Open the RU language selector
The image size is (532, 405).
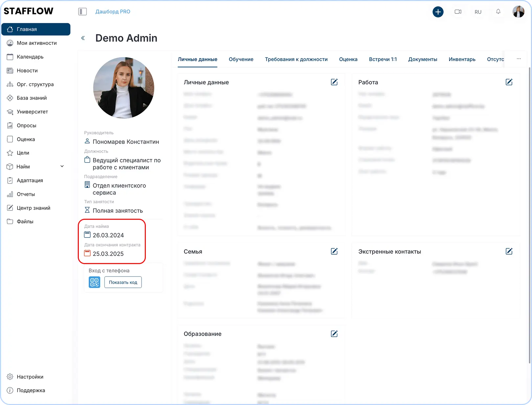(478, 12)
